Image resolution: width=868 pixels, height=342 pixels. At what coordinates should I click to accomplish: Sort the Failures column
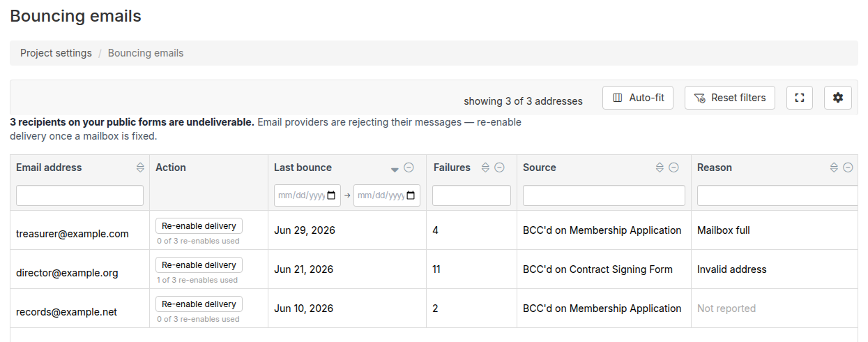(485, 168)
